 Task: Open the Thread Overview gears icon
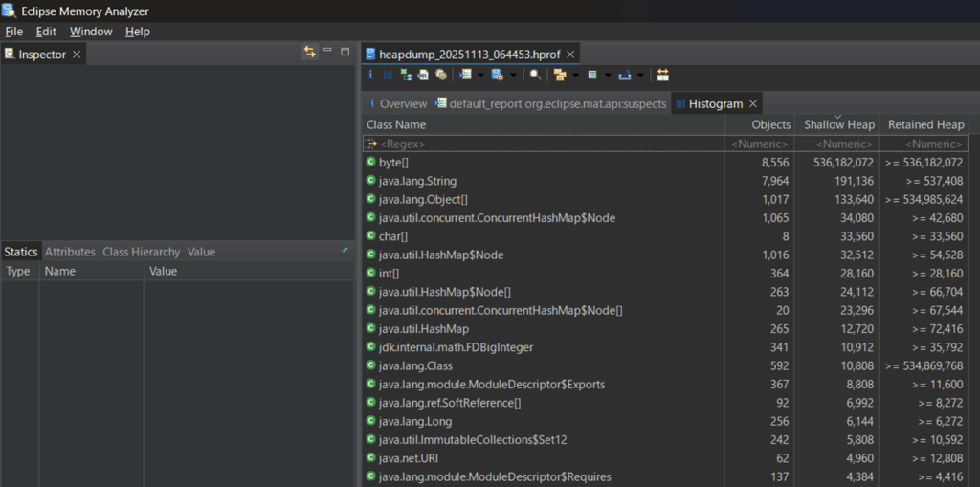[x=440, y=75]
